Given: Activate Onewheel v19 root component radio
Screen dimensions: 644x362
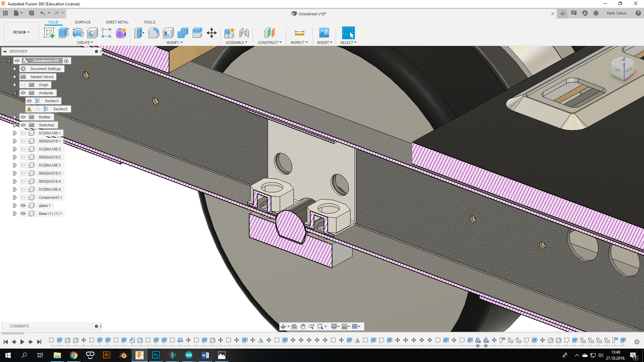Looking at the screenshot, I should (66, 61).
